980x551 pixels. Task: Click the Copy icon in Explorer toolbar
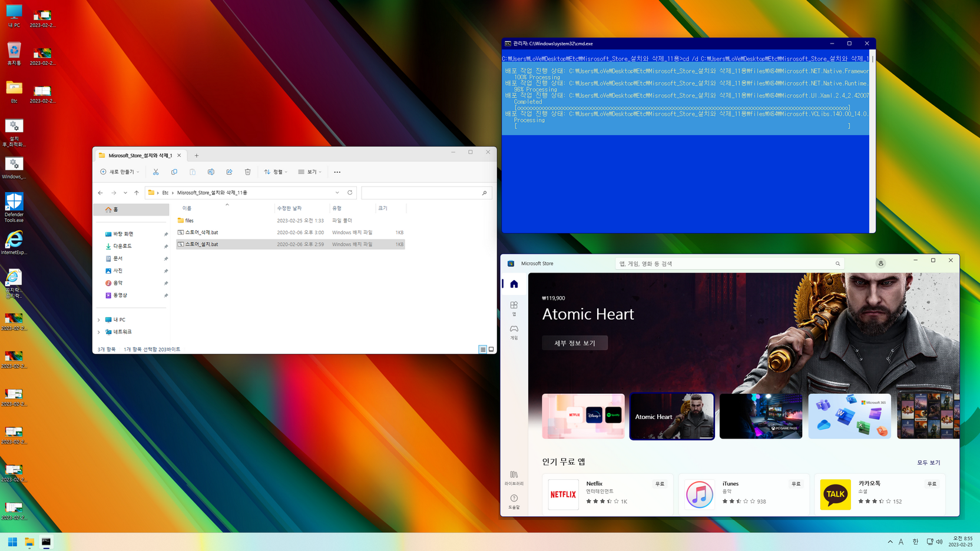pyautogui.click(x=174, y=172)
